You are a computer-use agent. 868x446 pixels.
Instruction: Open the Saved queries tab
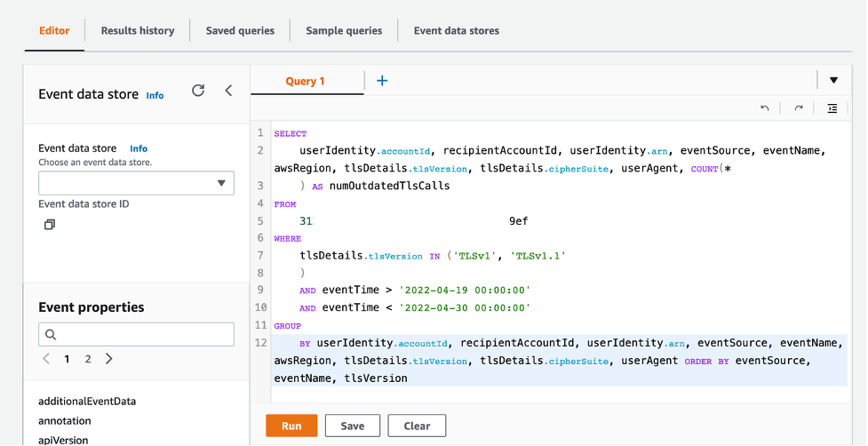240,30
